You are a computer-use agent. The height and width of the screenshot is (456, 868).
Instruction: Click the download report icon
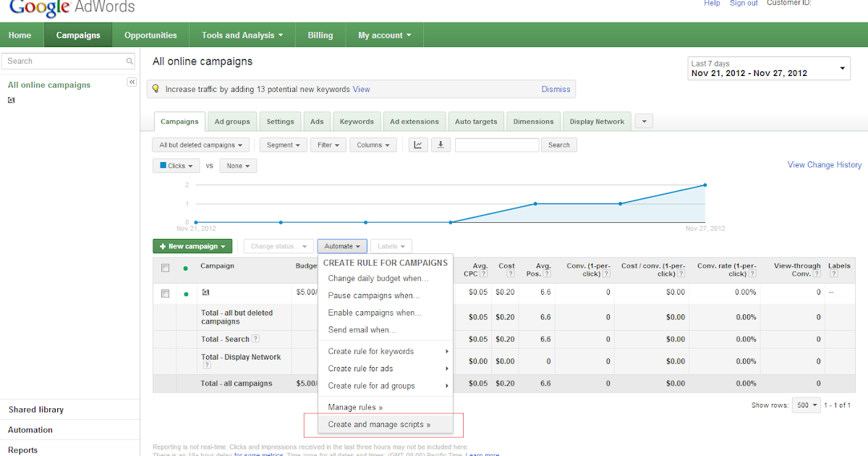(441, 145)
